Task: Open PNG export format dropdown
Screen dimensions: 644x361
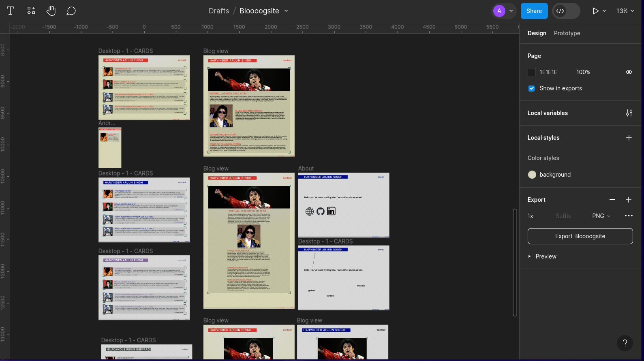Action: pyautogui.click(x=601, y=216)
